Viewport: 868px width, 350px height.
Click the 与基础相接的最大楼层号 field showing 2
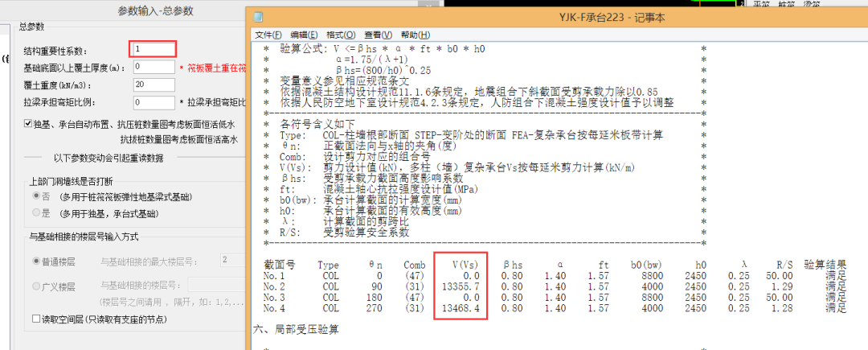232,260
